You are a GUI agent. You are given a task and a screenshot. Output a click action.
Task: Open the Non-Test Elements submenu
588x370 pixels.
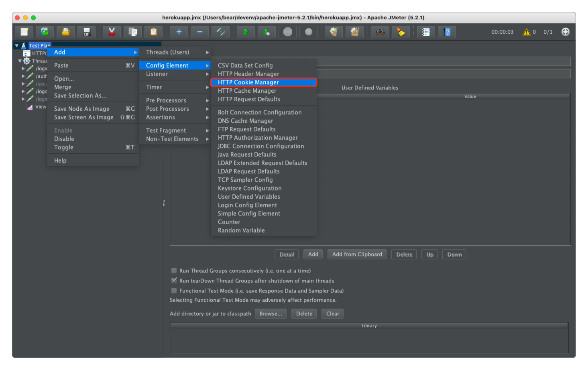coord(175,139)
